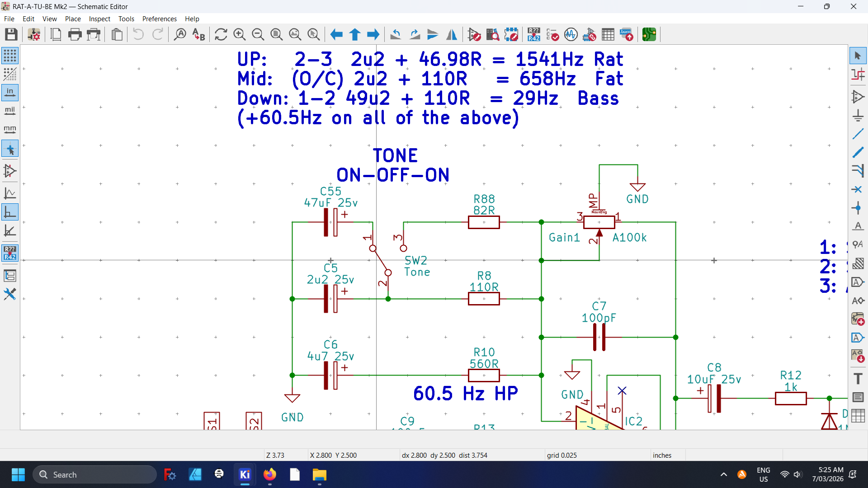Open Assign Footprints tool
This screenshot has width=868, height=488.
590,34
